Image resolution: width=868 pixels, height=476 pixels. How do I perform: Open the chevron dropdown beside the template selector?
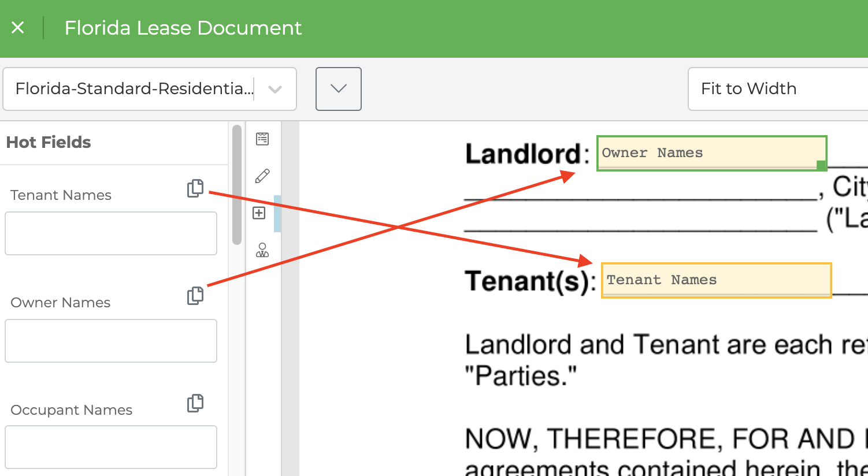point(339,88)
